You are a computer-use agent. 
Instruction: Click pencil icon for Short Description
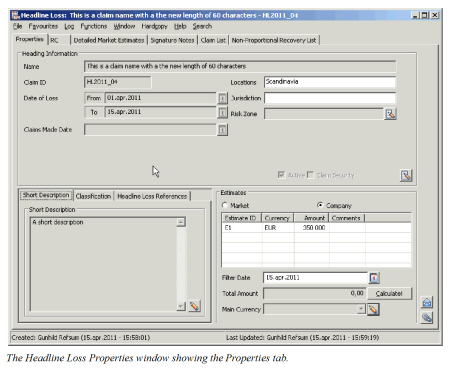click(x=195, y=306)
